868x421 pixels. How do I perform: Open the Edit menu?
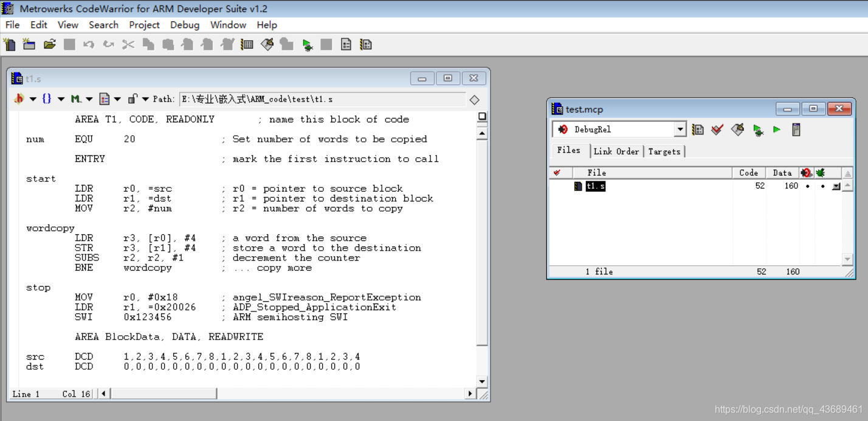click(39, 25)
